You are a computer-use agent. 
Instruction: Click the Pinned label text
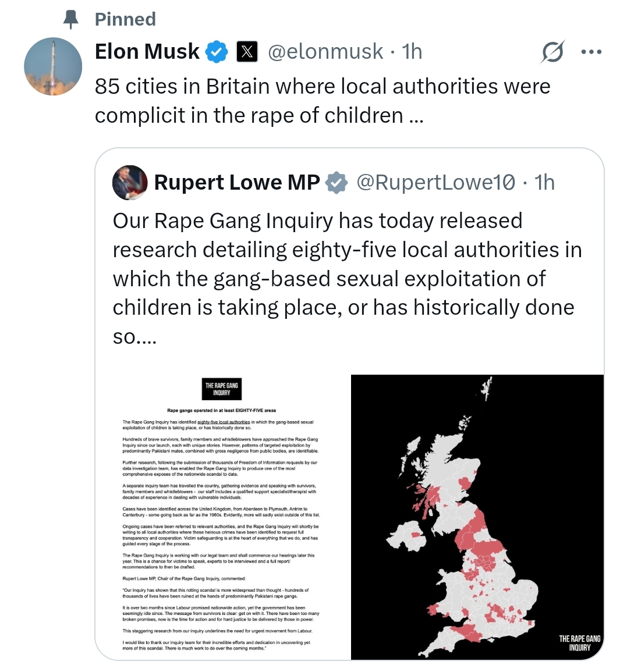[x=125, y=19]
